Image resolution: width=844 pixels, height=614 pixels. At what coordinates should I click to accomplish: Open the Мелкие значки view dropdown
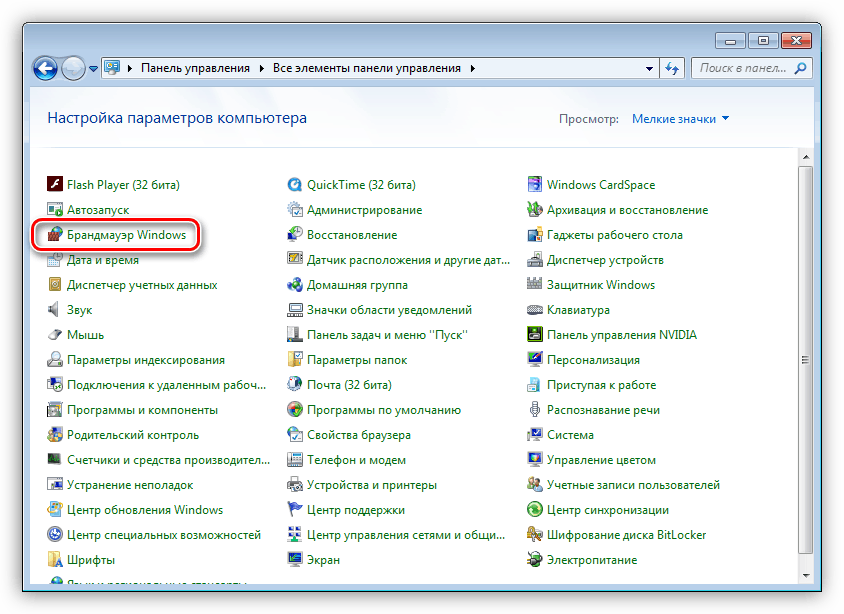677,118
